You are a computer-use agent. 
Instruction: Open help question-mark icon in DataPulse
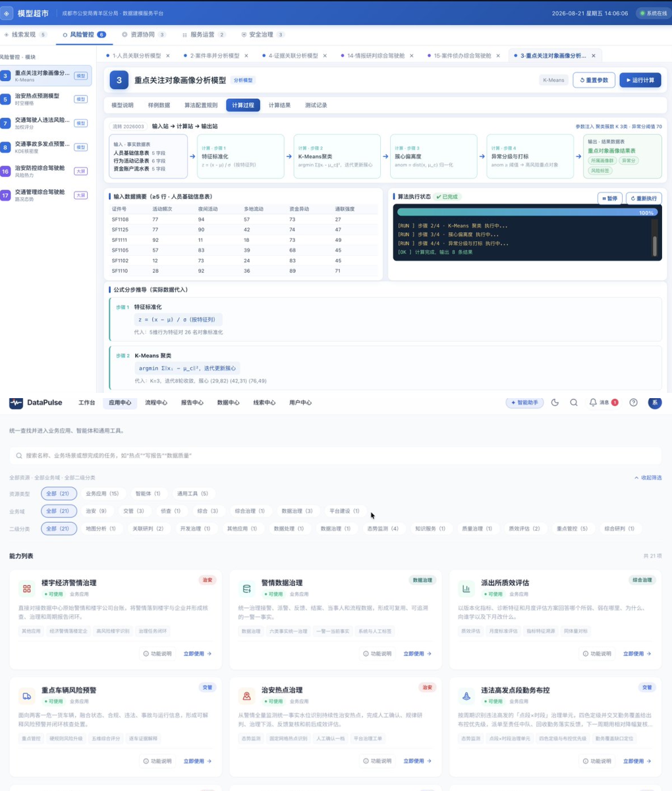633,403
